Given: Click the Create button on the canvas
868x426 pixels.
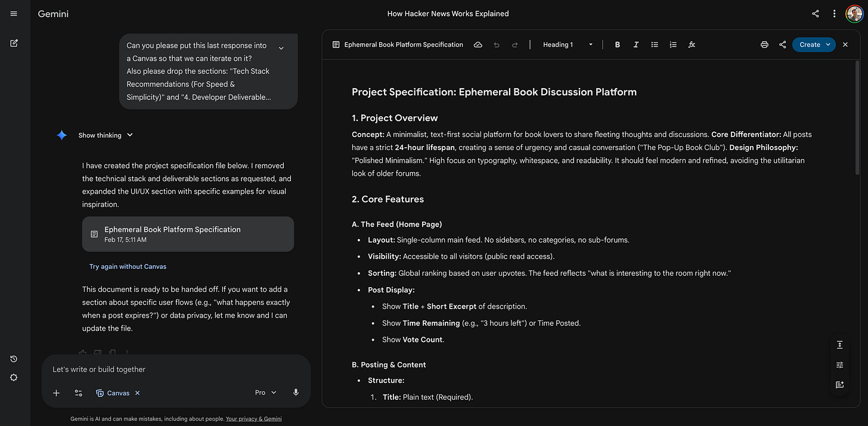Looking at the screenshot, I should pyautogui.click(x=813, y=44).
